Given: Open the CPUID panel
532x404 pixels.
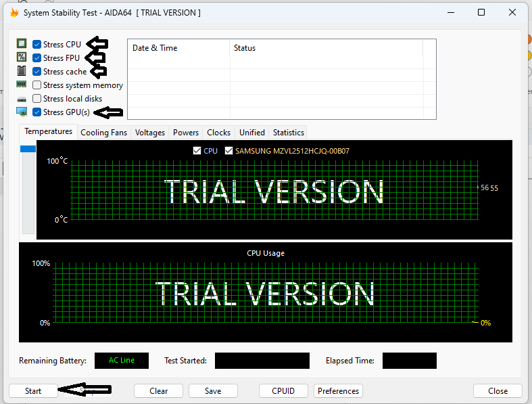Looking at the screenshot, I should (x=283, y=390).
